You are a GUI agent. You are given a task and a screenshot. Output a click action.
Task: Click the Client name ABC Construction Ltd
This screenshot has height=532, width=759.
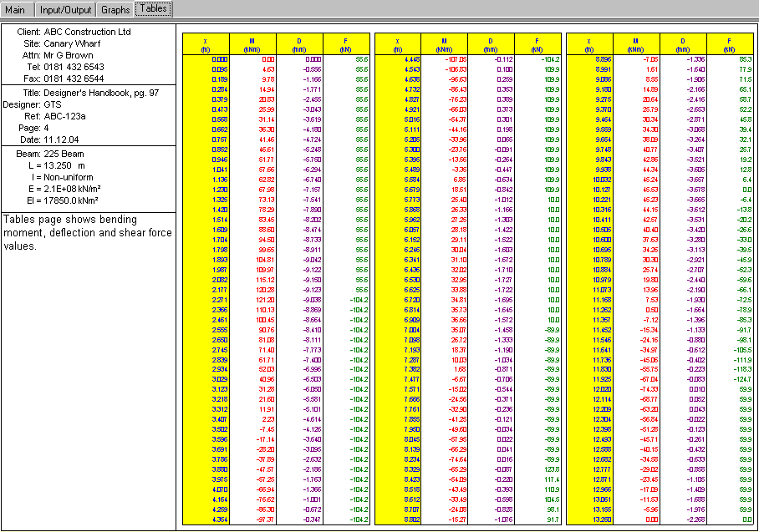tap(87, 31)
